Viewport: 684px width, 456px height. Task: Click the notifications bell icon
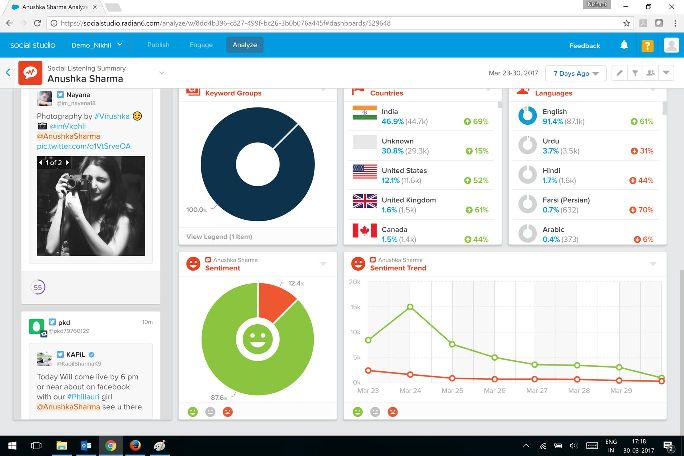[624, 45]
